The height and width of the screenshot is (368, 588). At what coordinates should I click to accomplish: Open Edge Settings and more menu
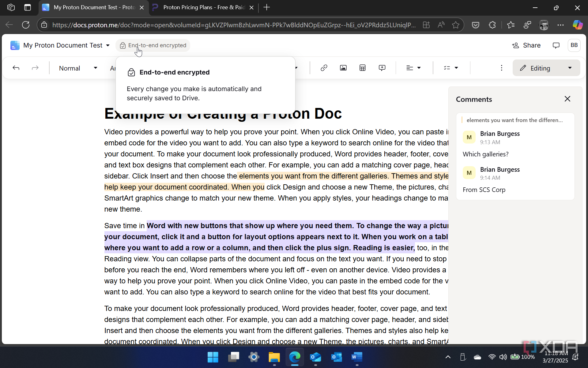[560, 25]
